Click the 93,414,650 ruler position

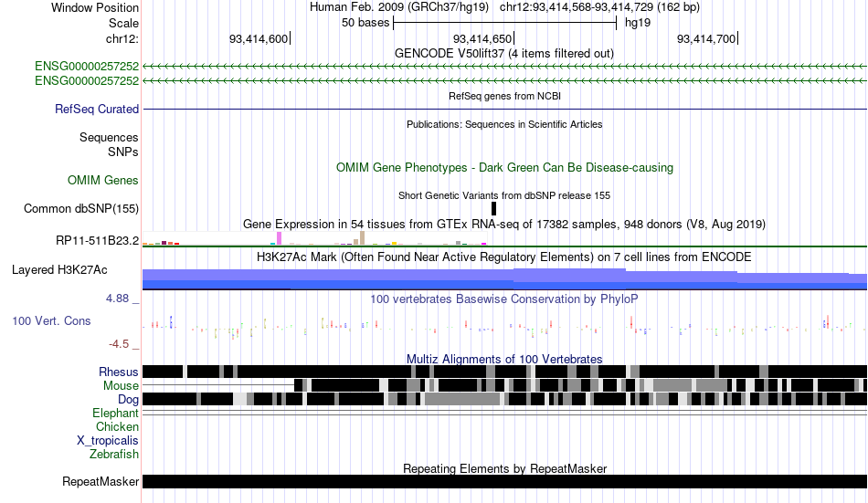pyautogui.click(x=482, y=38)
